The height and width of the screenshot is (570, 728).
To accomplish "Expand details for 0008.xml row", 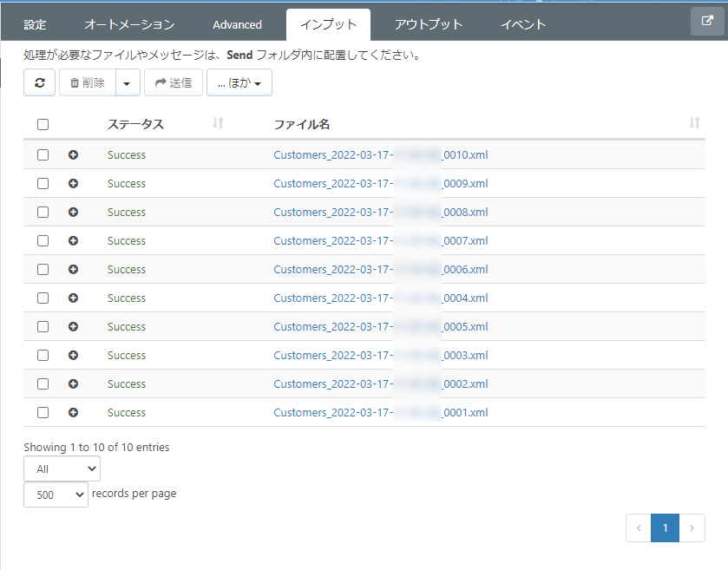I will (x=73, y=213).
